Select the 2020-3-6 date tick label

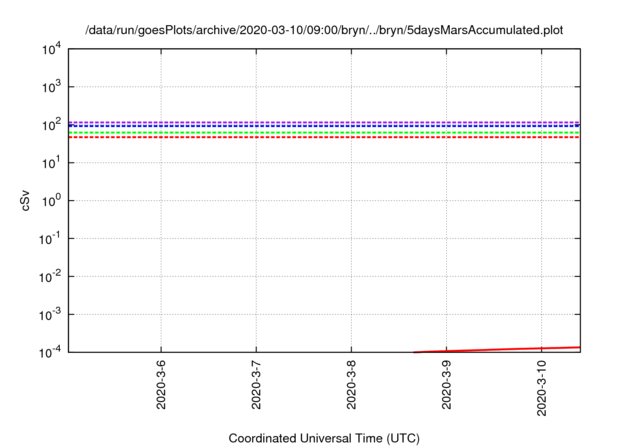pyautogui.click(x=161, y=384)
